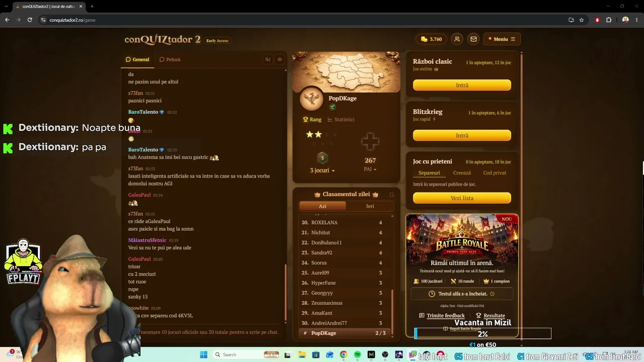Click BaroTalento's name at 02:52 in chat
Image resolution: width=644 pixels, height=362 pixels.
point(143,112)
